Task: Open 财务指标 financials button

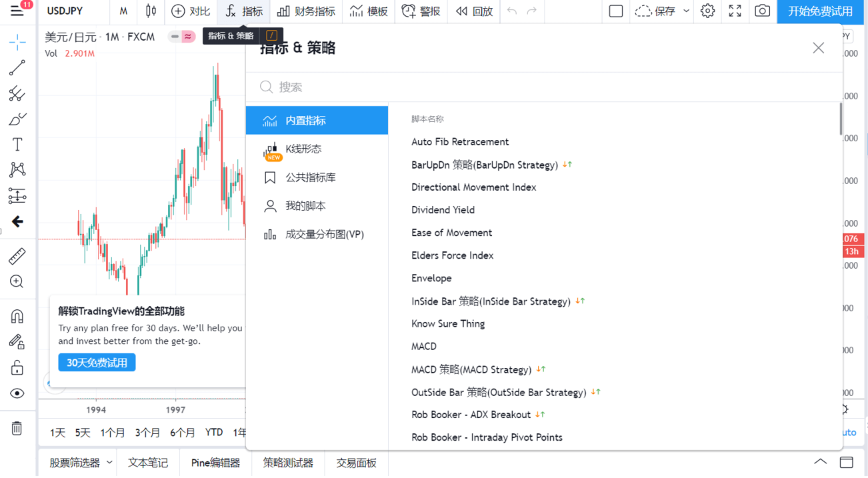Action: 307,11
